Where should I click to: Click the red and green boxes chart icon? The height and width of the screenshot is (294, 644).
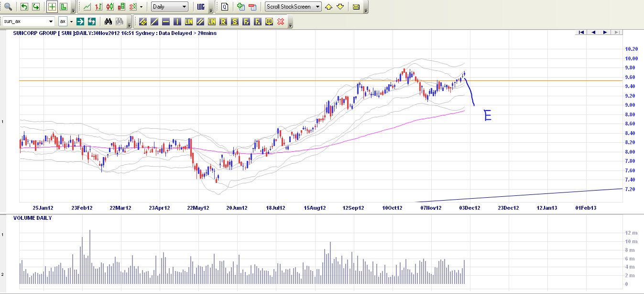click(121, 7)
